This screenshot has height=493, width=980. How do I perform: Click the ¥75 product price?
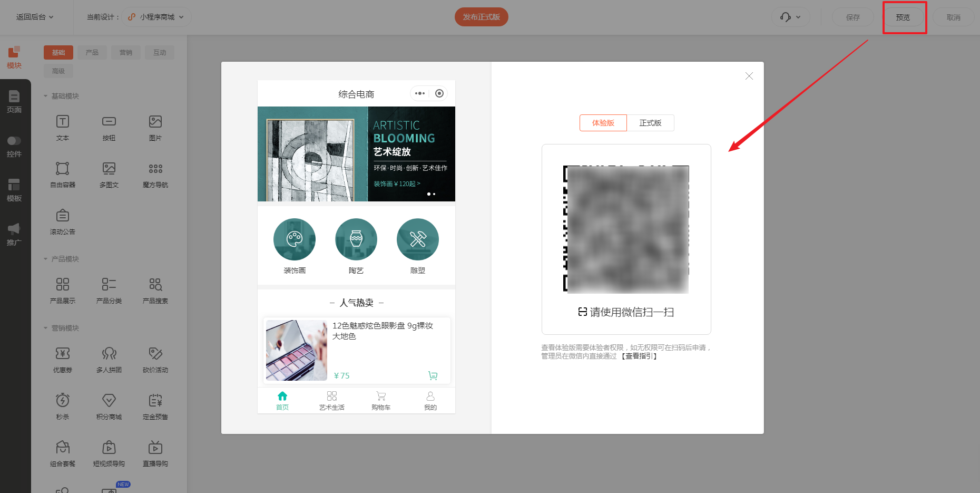[x=341, y=375]
